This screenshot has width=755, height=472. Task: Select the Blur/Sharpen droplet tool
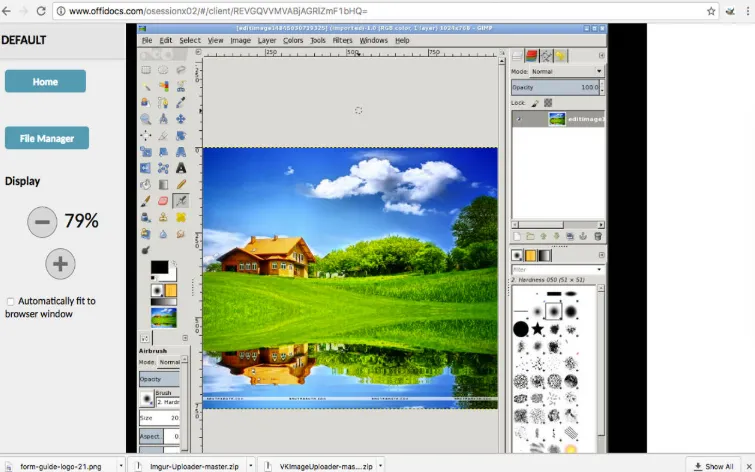point(163,234)
